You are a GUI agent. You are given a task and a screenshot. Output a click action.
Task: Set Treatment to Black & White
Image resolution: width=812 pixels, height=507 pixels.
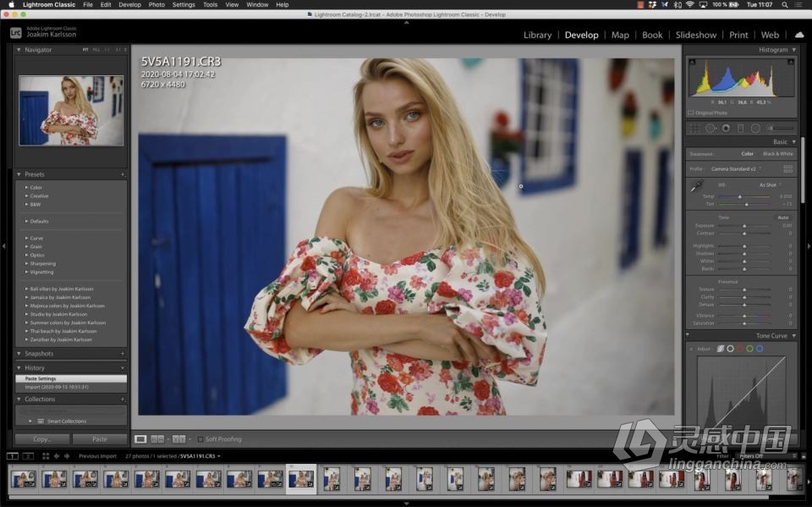778,154
